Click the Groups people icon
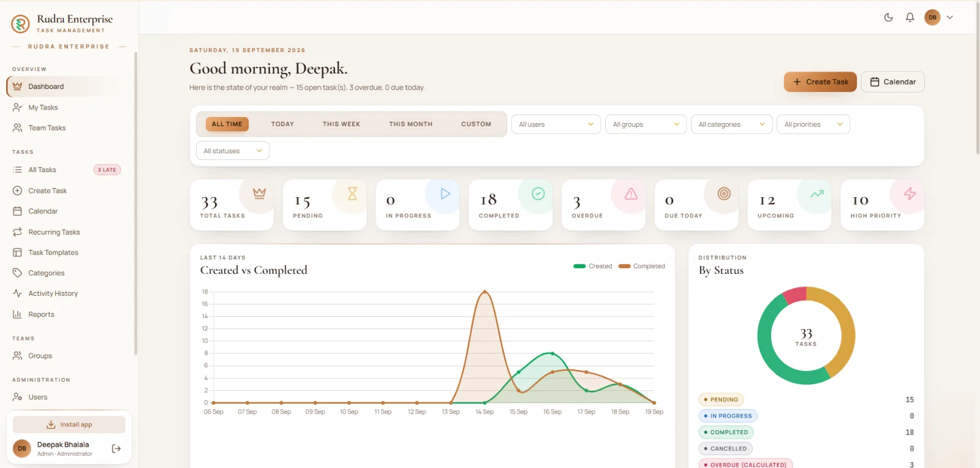Screen dimensions: 980x468 point(17,356)
